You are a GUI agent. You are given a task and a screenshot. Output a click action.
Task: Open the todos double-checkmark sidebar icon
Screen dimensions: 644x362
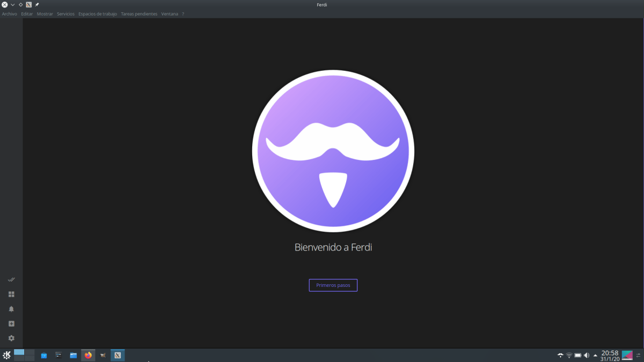pos(11,279)
